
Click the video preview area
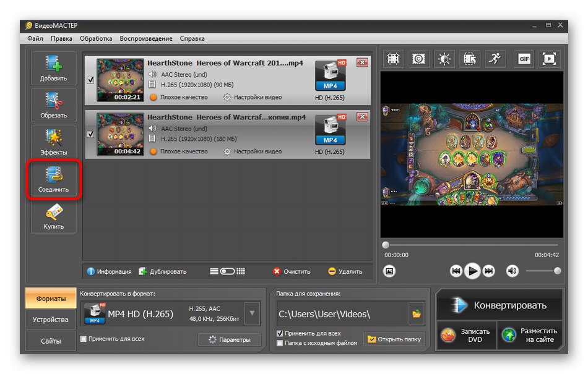[472, 155]
